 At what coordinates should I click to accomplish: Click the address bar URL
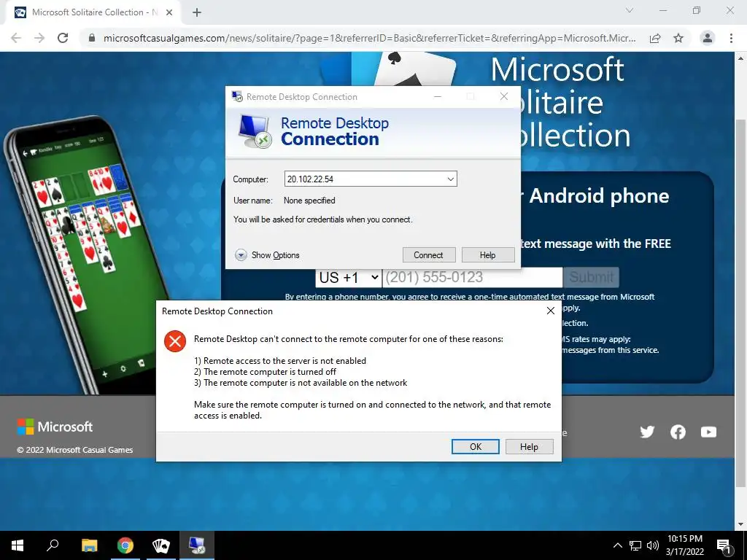369,38
